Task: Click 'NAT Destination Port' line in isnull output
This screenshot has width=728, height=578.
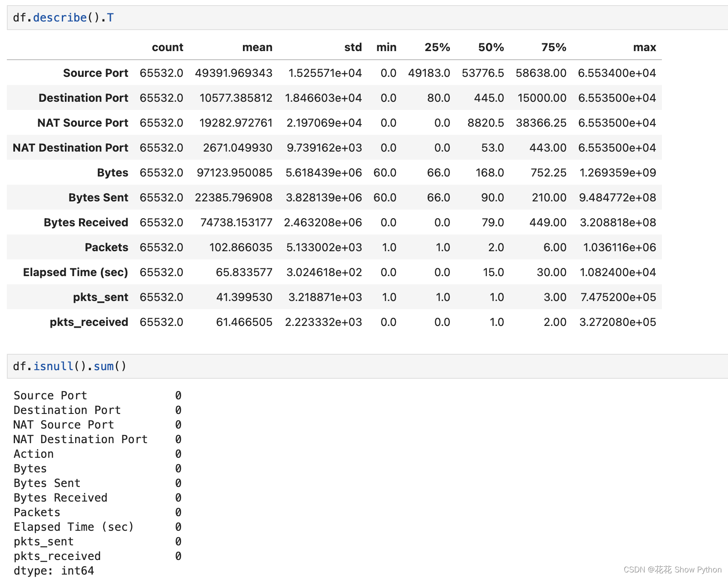Action: click(97, 439)
